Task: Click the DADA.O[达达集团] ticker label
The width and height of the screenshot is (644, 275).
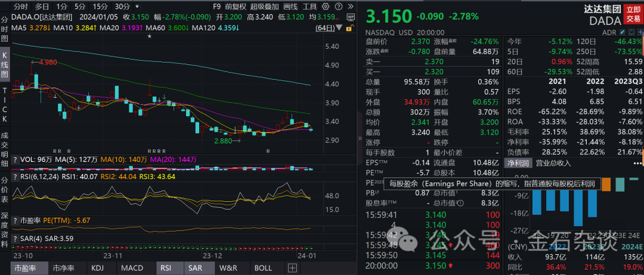Action: (x=42, y=17)
